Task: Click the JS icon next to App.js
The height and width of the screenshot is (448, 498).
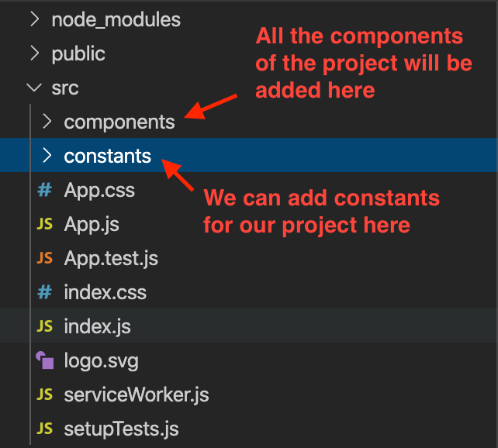Action: pyautogui.click(x=45, y=225)
